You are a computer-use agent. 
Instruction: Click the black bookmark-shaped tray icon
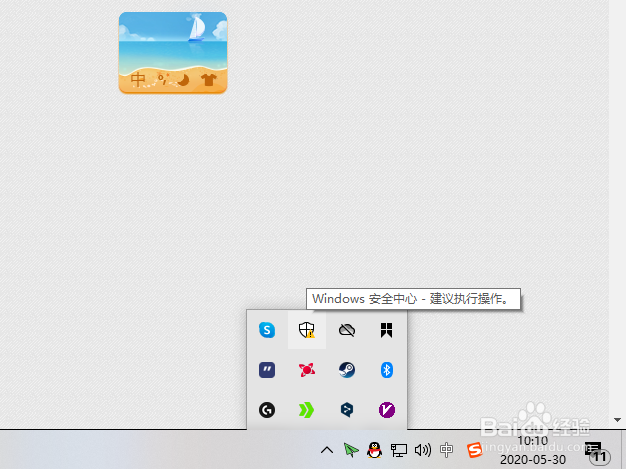coord(386,330)
